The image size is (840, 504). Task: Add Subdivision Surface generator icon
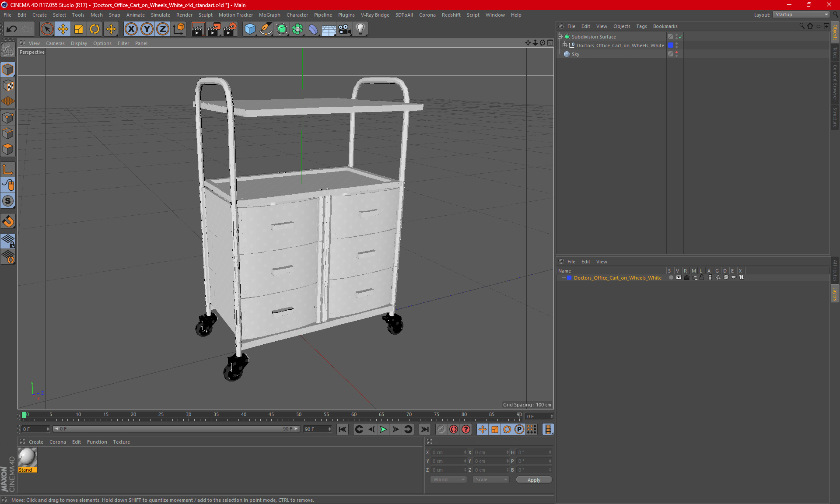(x=282, y=29)
